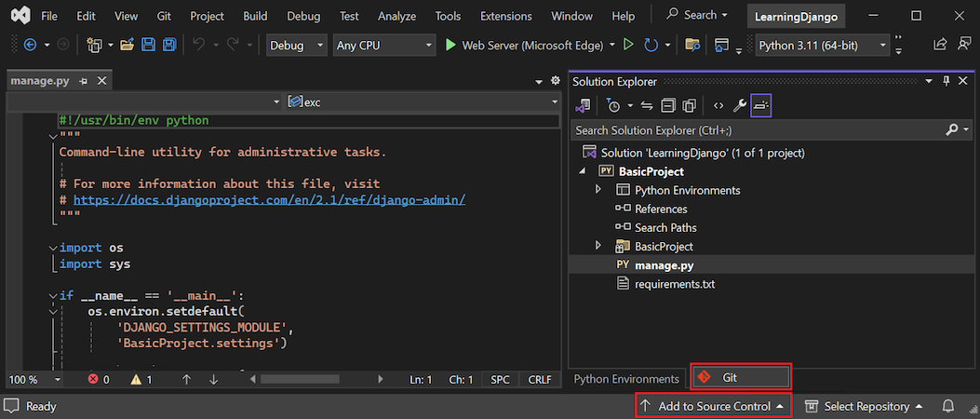Start Web Server with green play button

coord(450,45)
